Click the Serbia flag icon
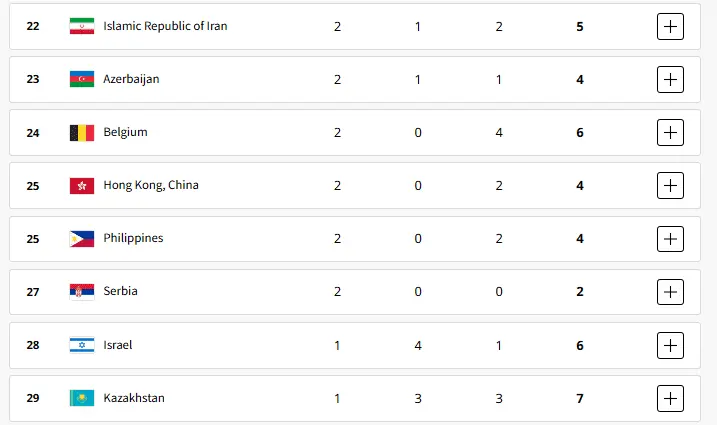Viewport: 717px width, 425px height. [81, 291]
